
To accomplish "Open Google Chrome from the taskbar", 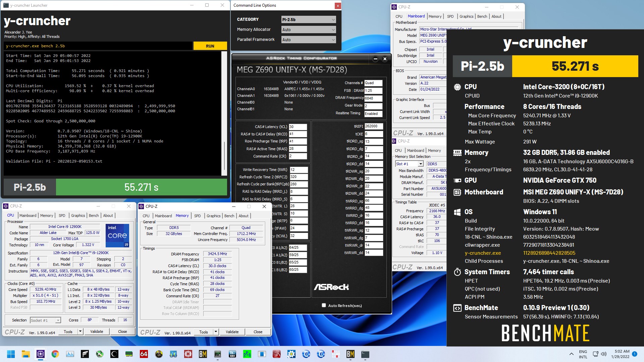I will point(55,354).
